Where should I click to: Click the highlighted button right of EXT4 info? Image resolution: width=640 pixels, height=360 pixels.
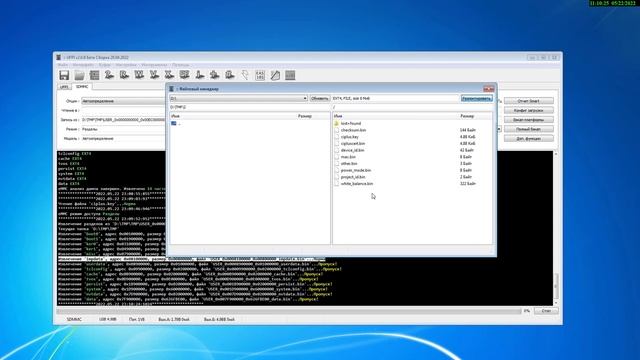tap(477, 98)
